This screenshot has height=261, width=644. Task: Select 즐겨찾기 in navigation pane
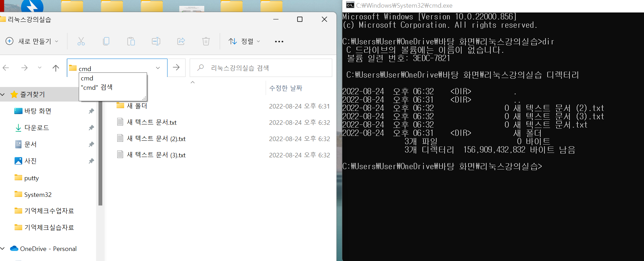(33, 94)
